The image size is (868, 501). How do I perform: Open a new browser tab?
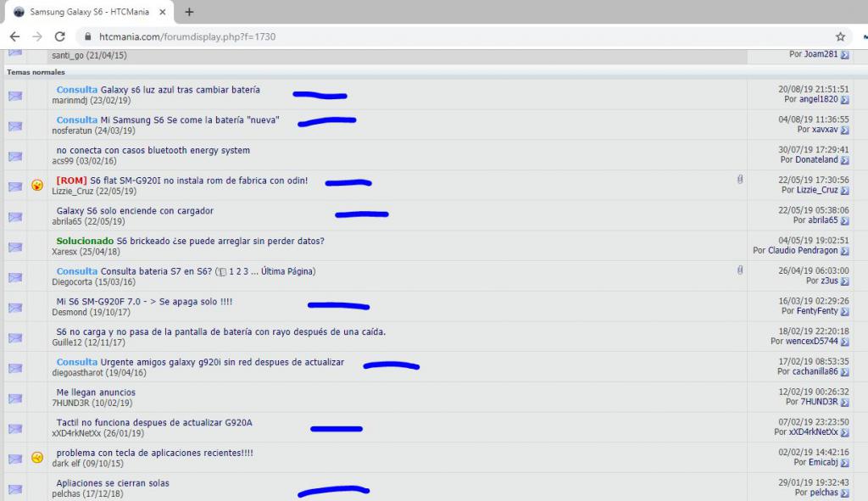click(x=189, y=12)
